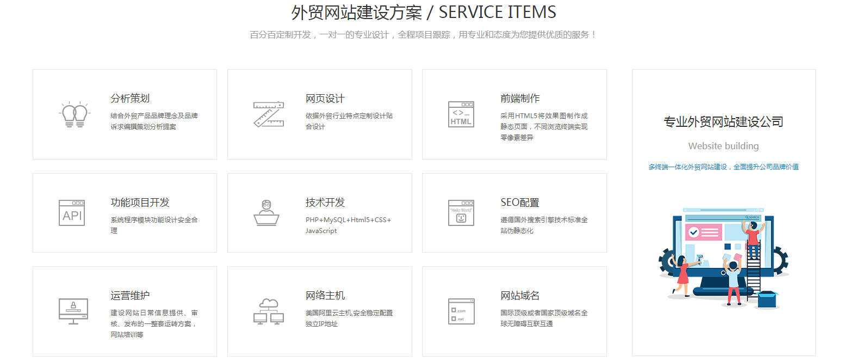Click the ruler icon for 网页设计
The image size is (868, 361).
(269, 114)
